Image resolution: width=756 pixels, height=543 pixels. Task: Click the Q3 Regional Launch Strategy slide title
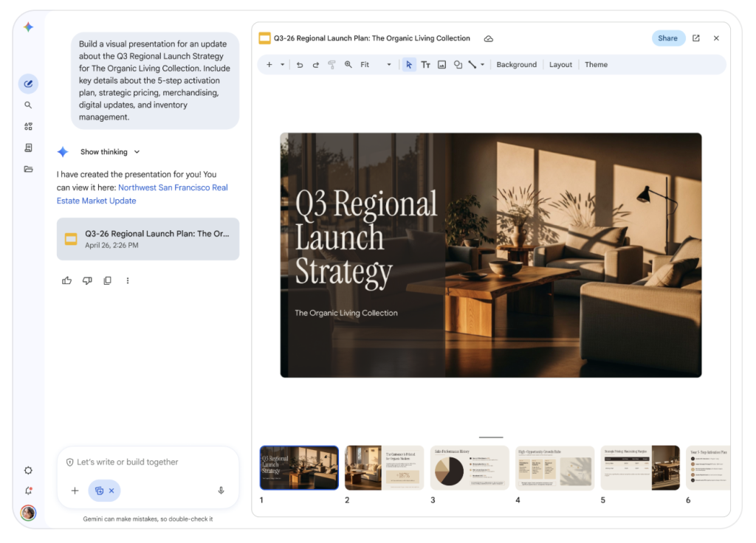point(366,238)
